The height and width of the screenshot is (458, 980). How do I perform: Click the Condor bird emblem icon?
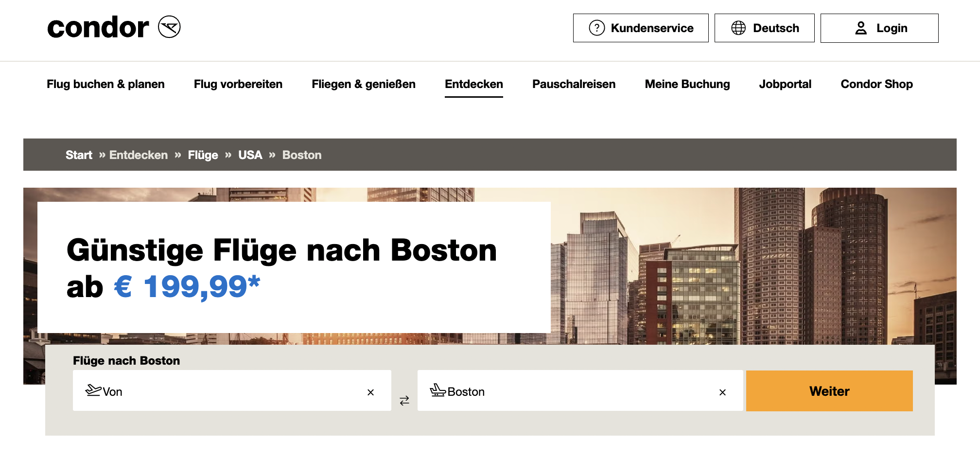169,27
